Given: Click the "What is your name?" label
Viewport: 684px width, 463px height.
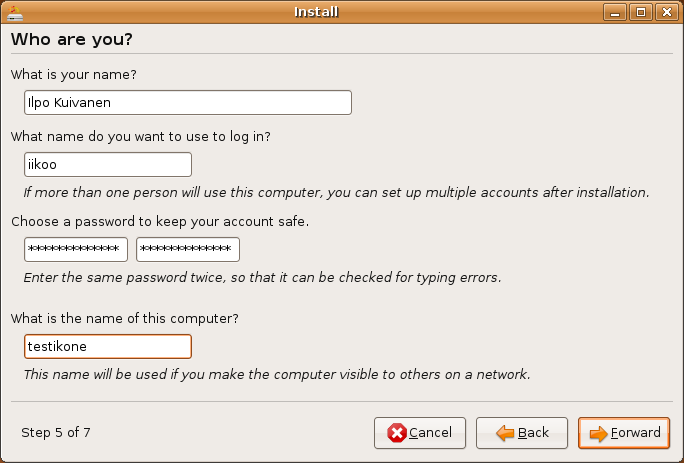Looking at the screenshot, I should click(x=74, y=75).
